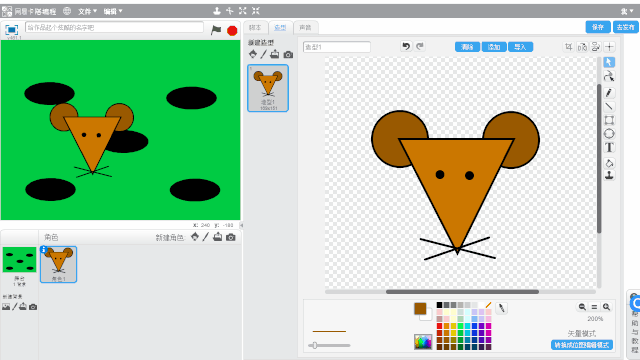This screenshot has width=640, height=360.
Task: Click the undo arrow in paint editor
Action: 406,46
